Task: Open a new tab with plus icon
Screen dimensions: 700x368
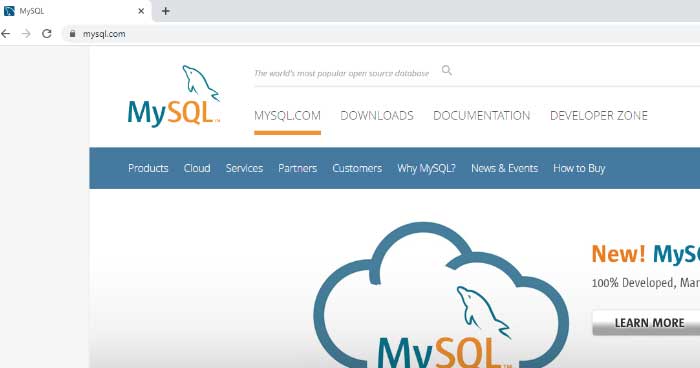Action: point(166,11)
